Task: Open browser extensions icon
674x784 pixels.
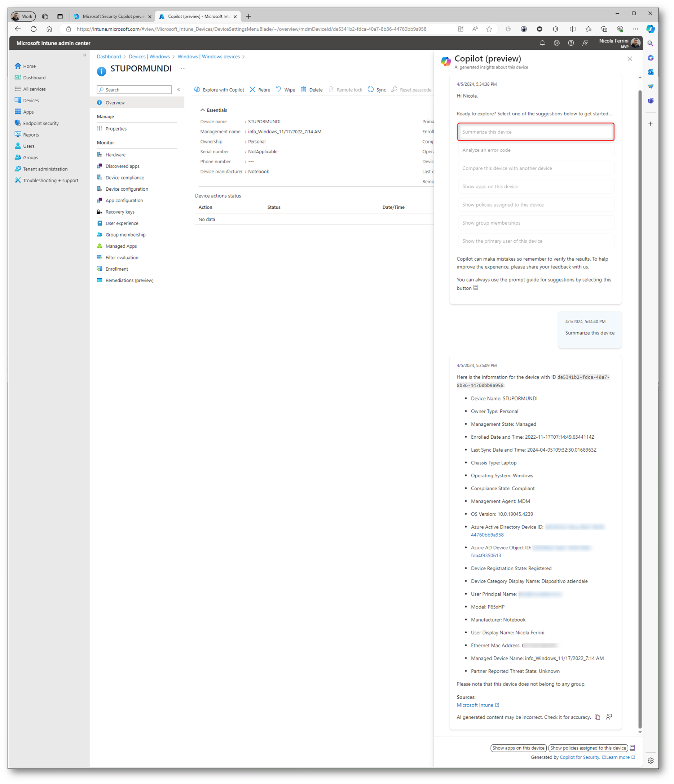Action: pos(555,29)
